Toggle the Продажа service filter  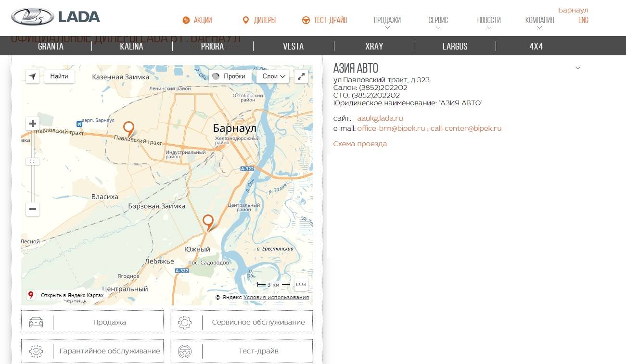(92, 322)
